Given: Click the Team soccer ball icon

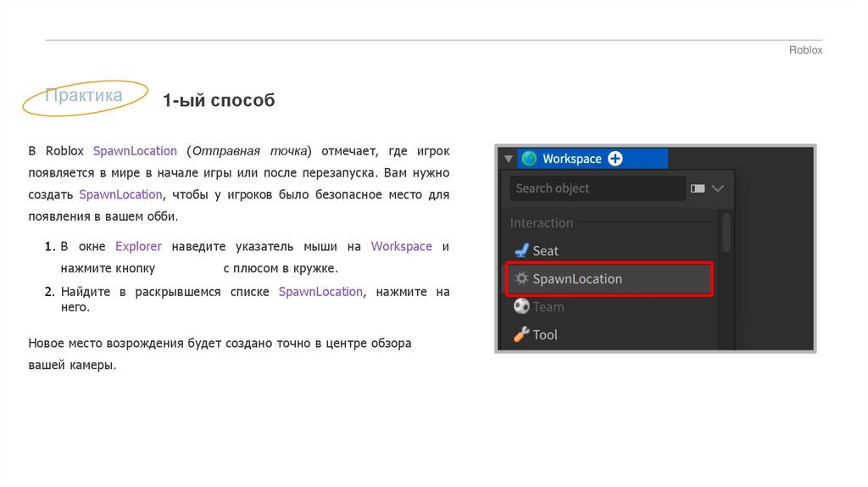Looking at the screenshot, I should pos(521,305).
